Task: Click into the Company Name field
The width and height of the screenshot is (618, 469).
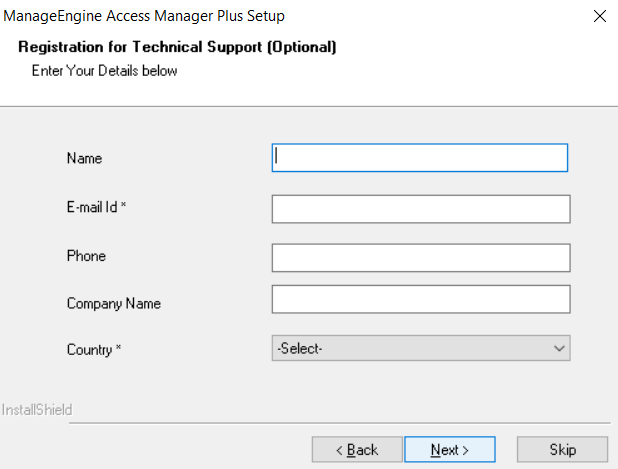Action: point(420,300)
